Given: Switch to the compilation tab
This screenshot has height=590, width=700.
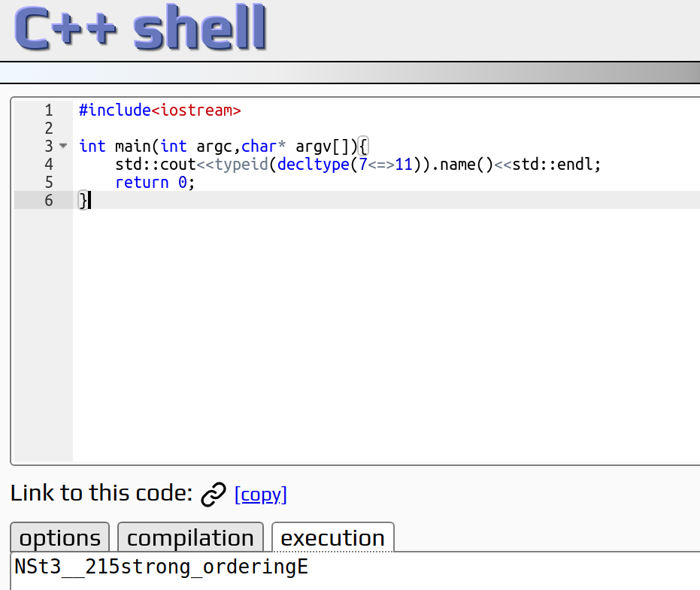Looking at the screenshot, I should (190, 537).
